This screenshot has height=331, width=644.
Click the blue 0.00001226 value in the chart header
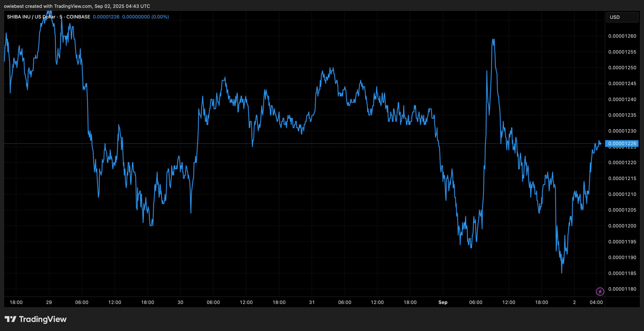(x=106, y=17)
